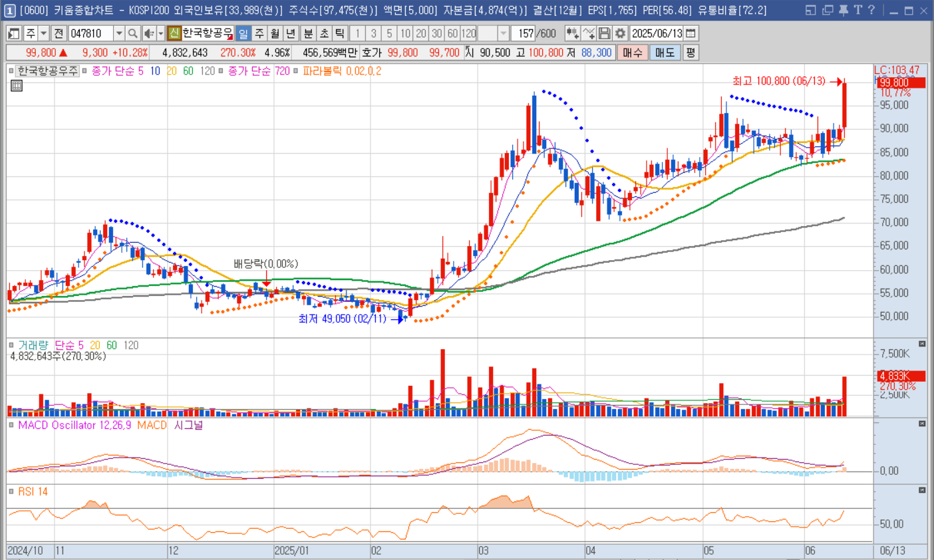Open the calendar date picker icon
This screenshot has height=560, width=934.
(691, 33)
